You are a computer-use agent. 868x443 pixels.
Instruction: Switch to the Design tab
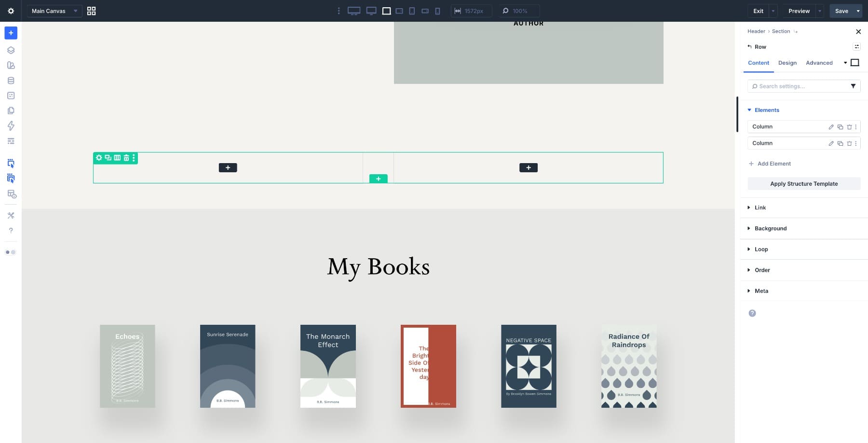[x=787, y=63]
